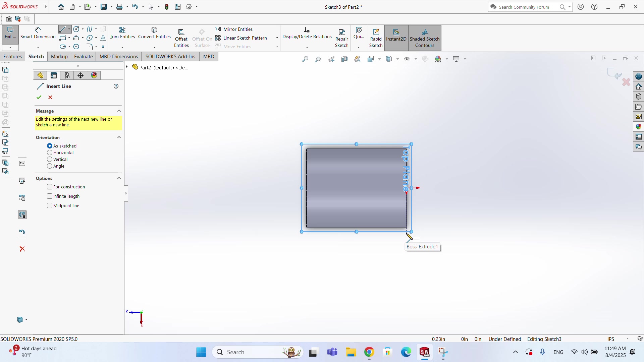Image resolution: width=644 pixels, height=362 pixels.
Task: Expand the Part2 feature tree node
Action: tap(127, 67)
